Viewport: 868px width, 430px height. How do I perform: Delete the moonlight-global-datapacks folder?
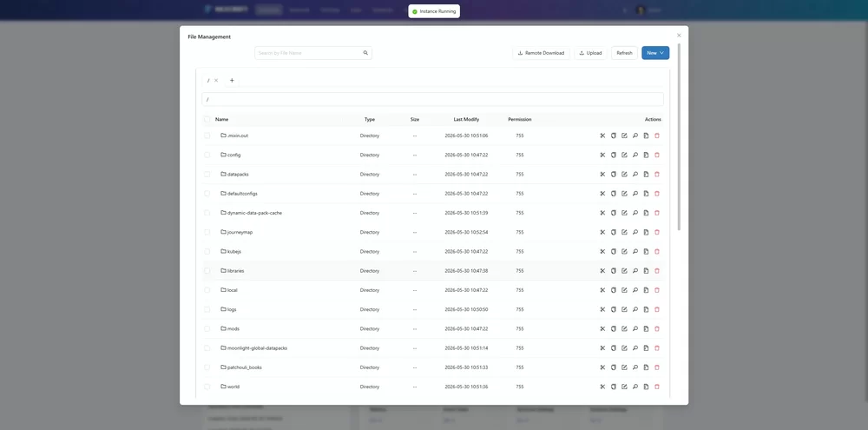point(657,348)
